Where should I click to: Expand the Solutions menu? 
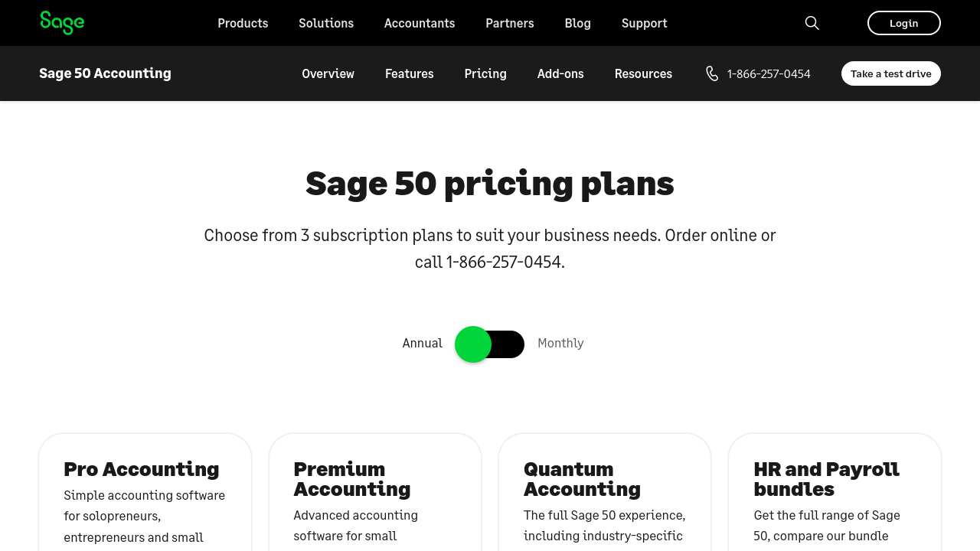pos(326,23)
